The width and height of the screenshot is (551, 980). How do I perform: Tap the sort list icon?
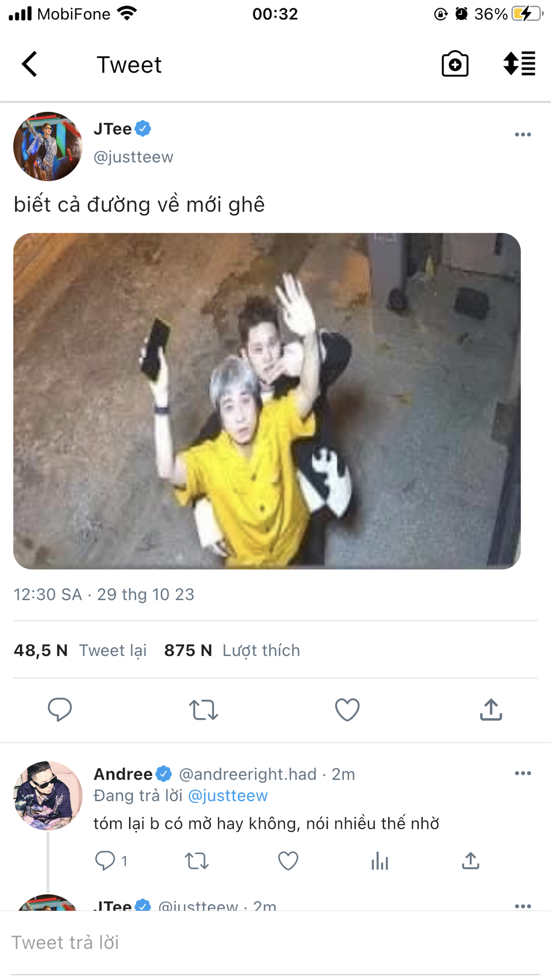519,64
